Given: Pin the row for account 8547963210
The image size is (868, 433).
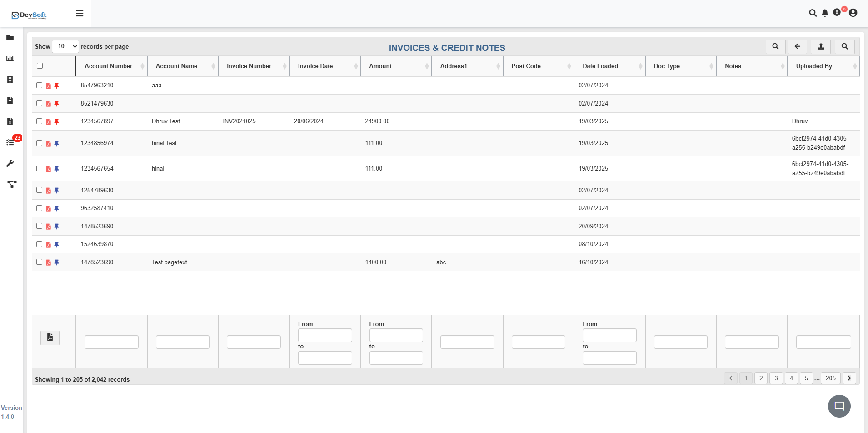Looking at the screenshot, I should pyautogui.click(x=56, y=85).
